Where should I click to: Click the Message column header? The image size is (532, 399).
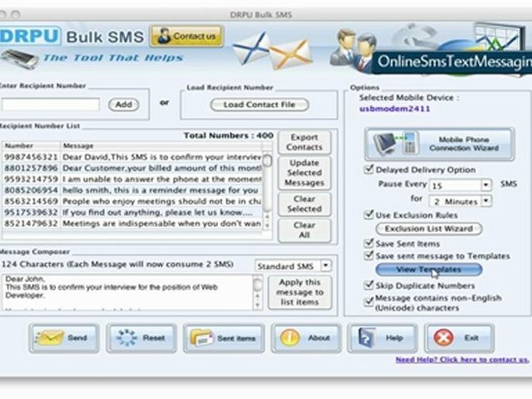click(161, 146)
